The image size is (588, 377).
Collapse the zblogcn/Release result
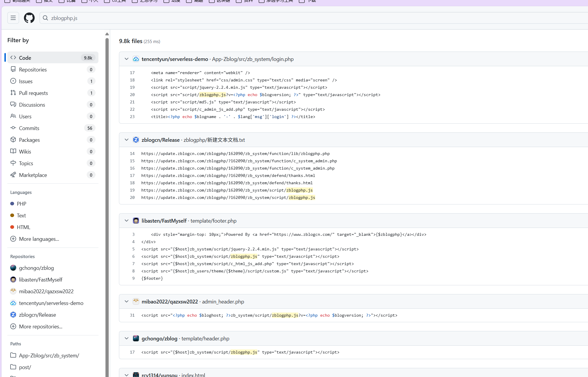[x=127, y=140]
